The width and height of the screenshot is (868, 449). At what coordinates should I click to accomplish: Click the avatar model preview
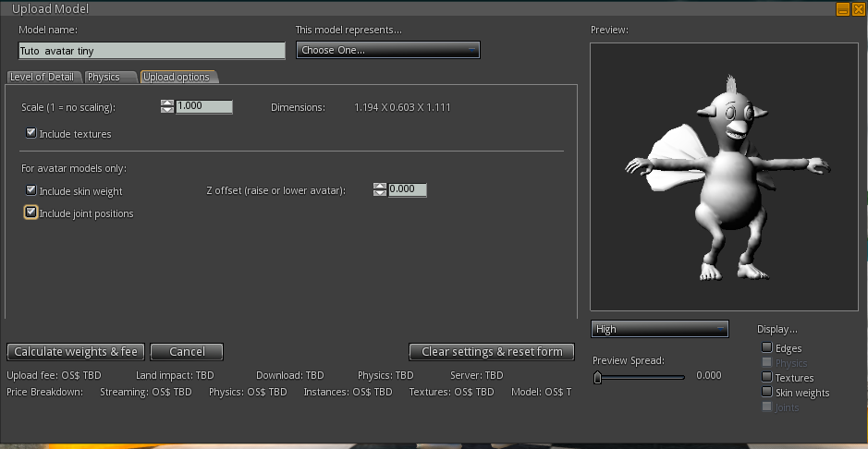coord(724,177)
